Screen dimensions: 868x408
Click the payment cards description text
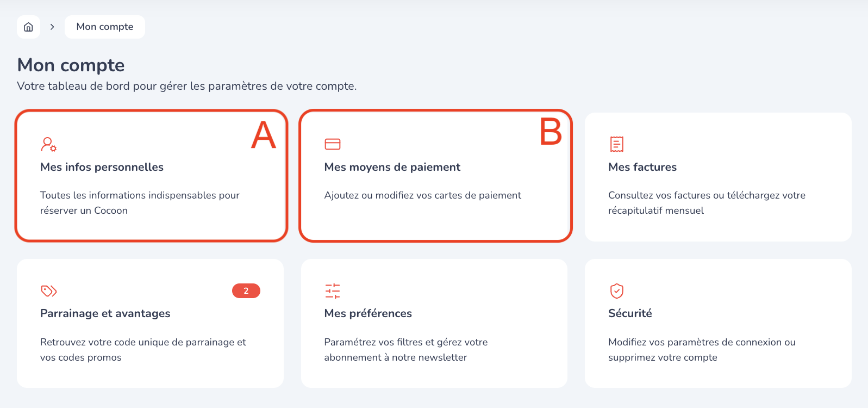tap(422, 195)
